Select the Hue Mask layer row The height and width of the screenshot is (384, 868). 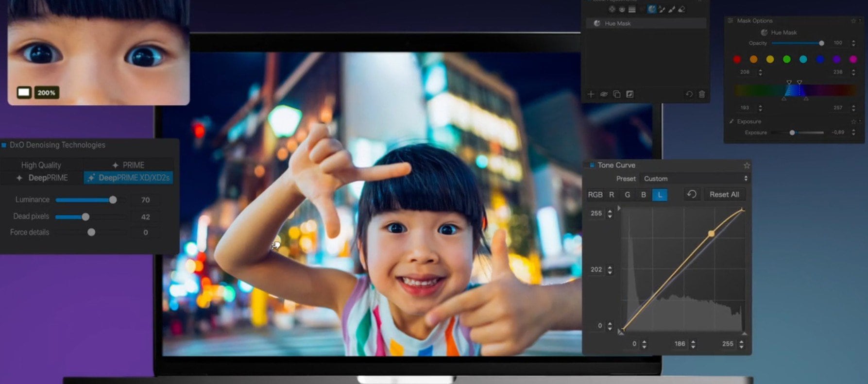[647, 23]
